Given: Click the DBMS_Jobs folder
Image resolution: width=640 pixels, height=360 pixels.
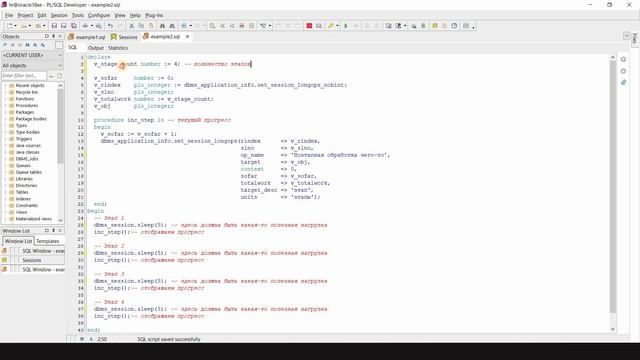Looking at the screenshot, I should click(27, 159).
